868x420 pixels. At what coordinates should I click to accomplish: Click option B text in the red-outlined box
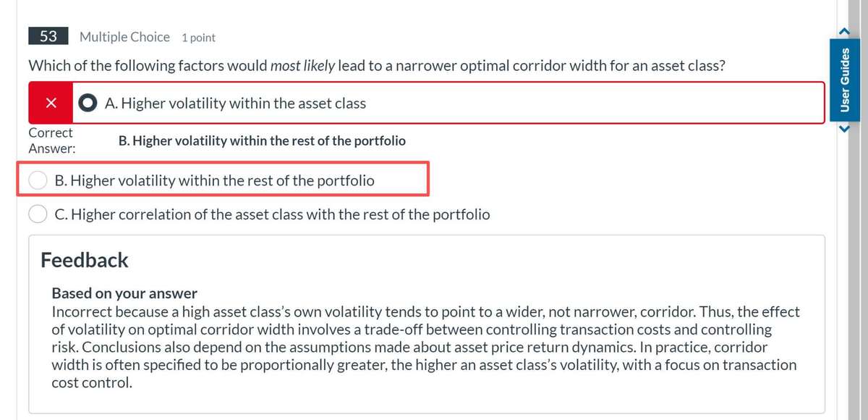tap(215, 180)
